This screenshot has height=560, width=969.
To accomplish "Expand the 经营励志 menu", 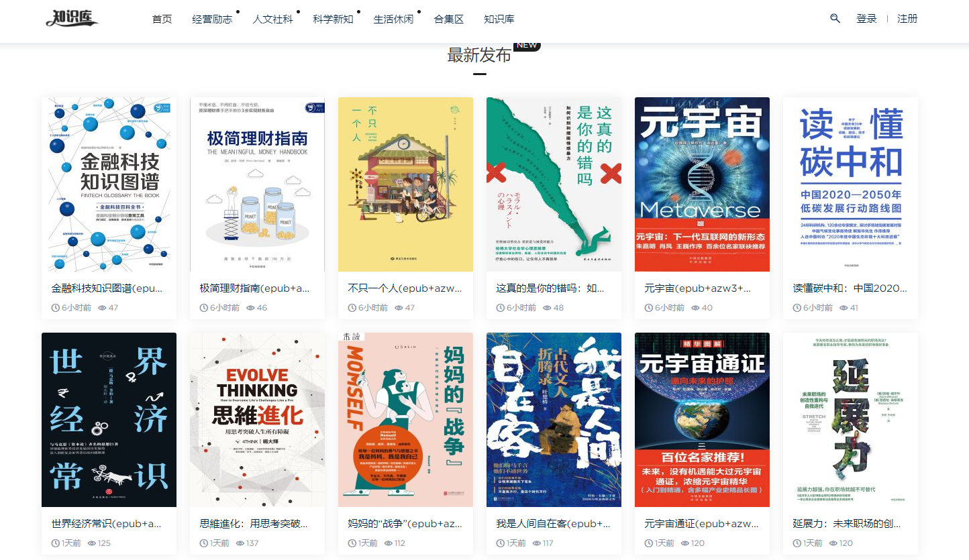I will pyautogui.click(x=212, y=19).
